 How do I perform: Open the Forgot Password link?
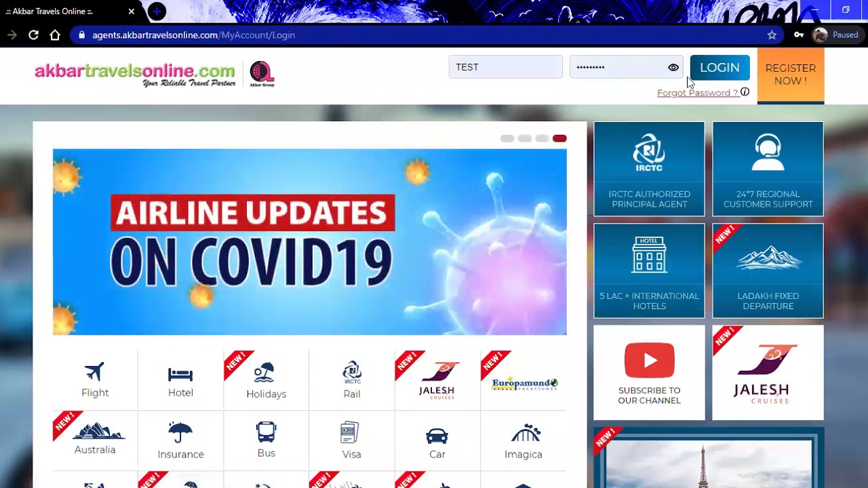[x=697, y=93]
